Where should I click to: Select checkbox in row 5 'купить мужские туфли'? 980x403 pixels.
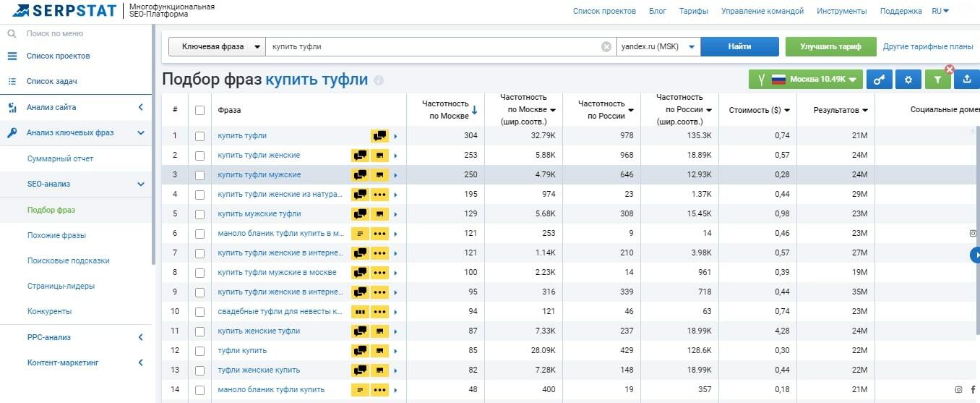click(x=199, y=213)
